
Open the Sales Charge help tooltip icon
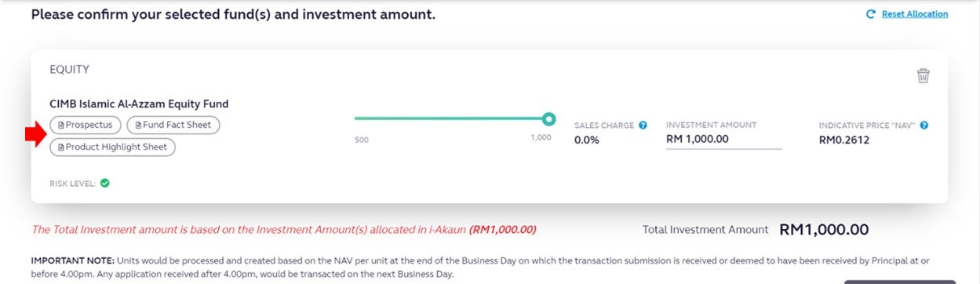643,125
